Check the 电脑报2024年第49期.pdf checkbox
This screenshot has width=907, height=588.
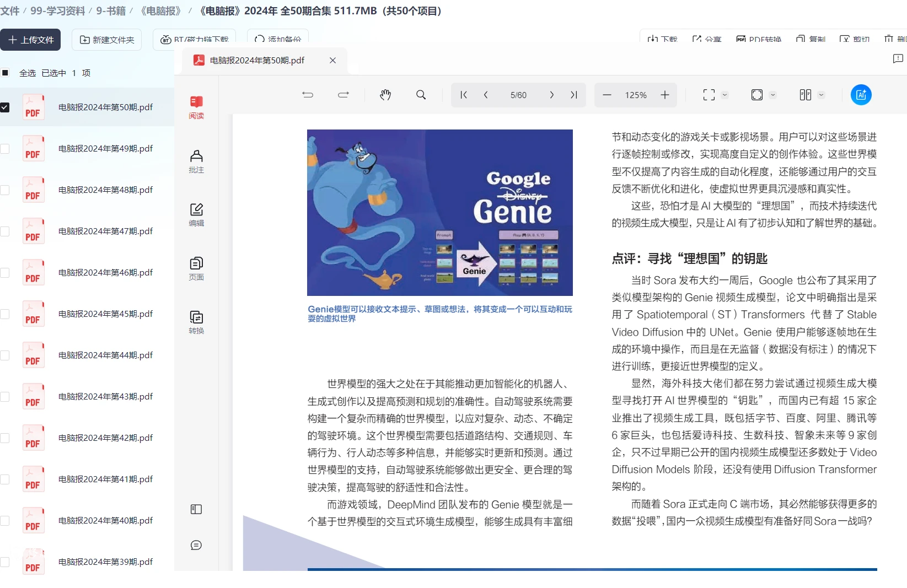click(x=5, y=148)
